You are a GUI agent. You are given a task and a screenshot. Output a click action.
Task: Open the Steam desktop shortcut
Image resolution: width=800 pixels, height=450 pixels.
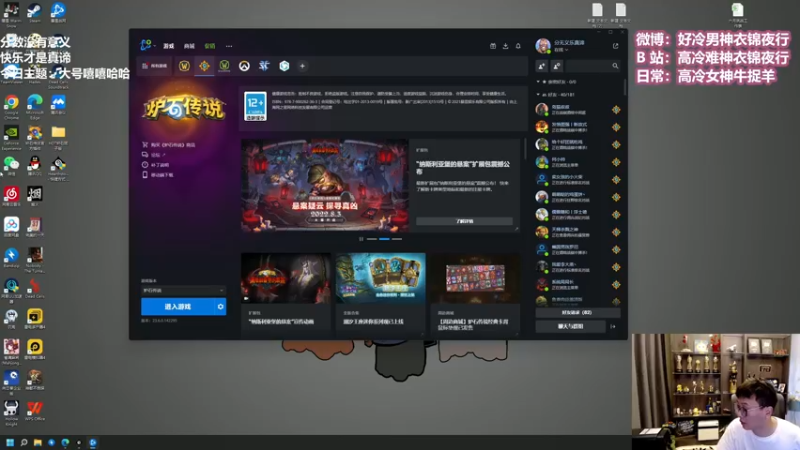pos(34,12)
